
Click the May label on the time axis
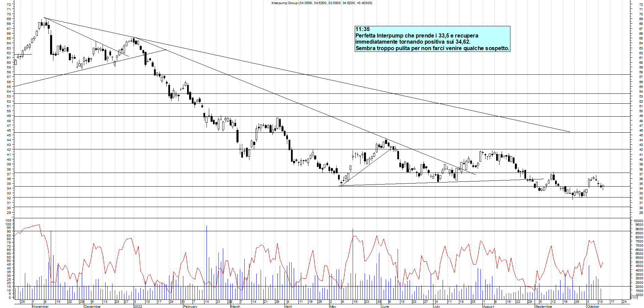[x=333, y=306]
